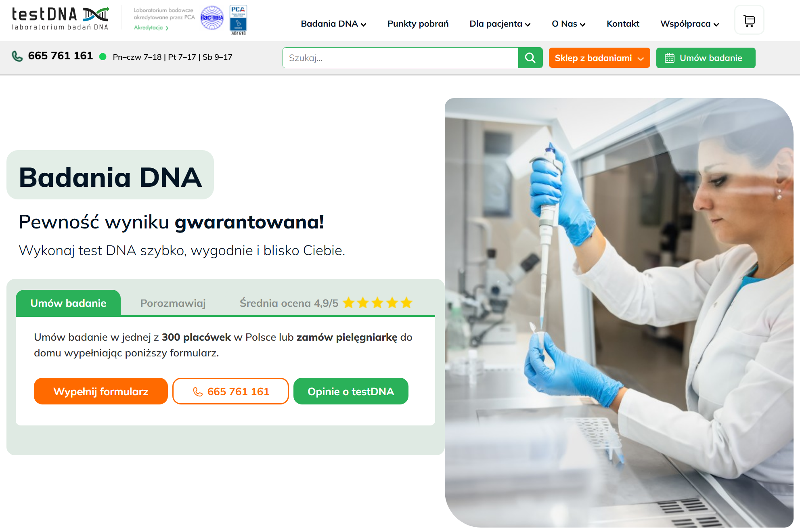Click into the Szukaj search field
800x532 pixels.
400,58
